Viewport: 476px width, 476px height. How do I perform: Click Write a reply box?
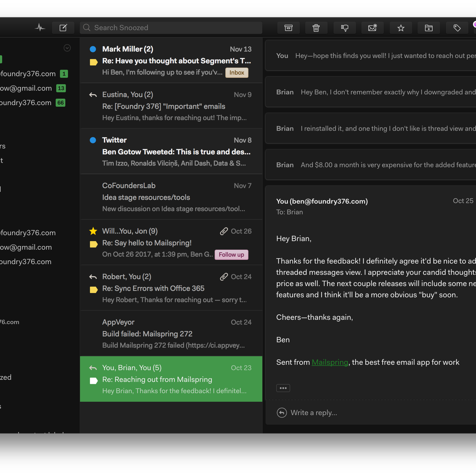371,413
